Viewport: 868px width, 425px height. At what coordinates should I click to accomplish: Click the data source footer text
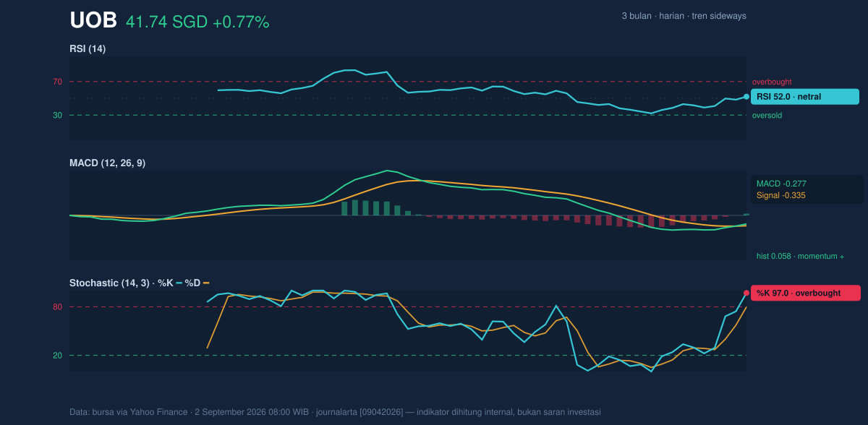tap(335, 412)
